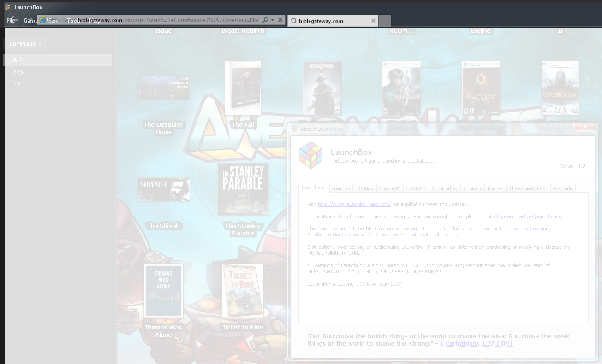
Task: Open the address bar autocomplete dropdown arrow
Action: click(273, 20)
